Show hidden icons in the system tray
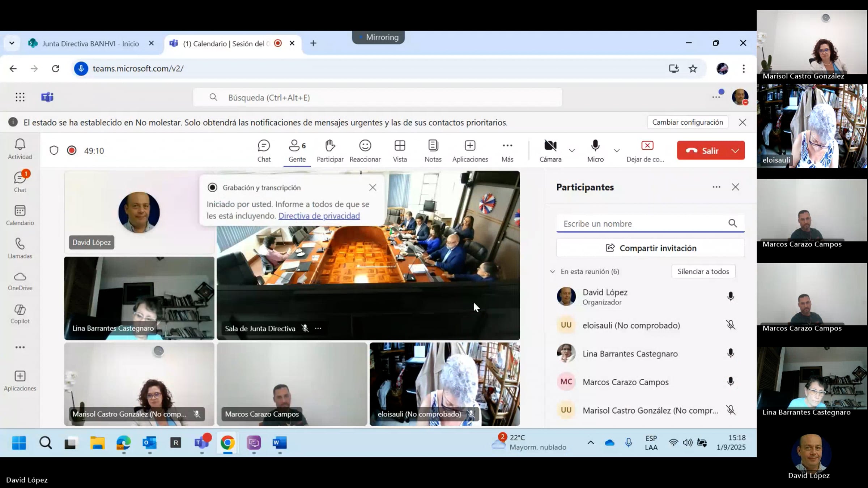This screenshot has height=488, width=868. 591,442
